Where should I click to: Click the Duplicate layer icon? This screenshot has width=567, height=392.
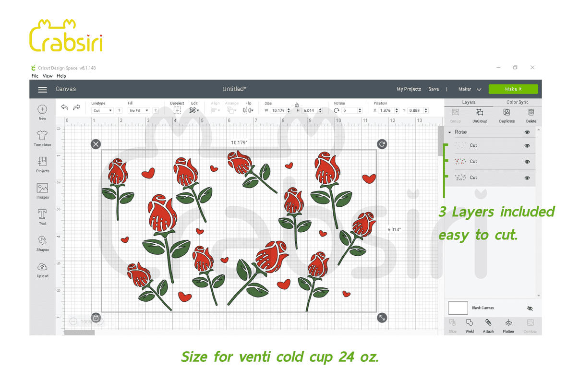coord(507,113)
